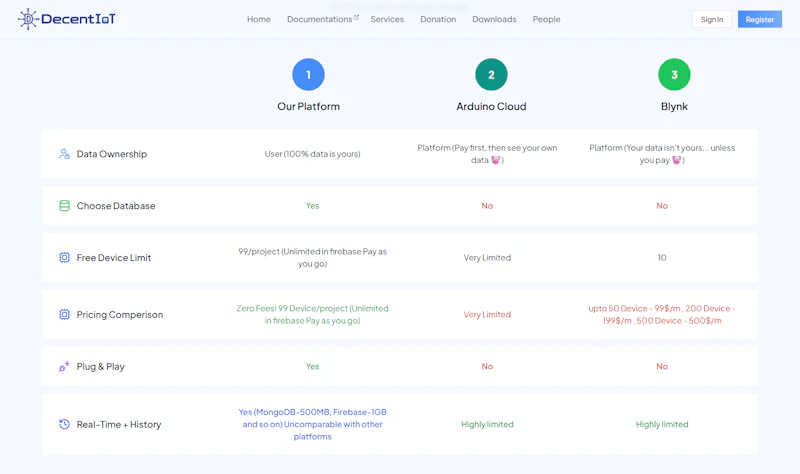Click 'Your data isn't yours' Blynk cell
This screenshot has height=474, width=800.
pos(662,154)
